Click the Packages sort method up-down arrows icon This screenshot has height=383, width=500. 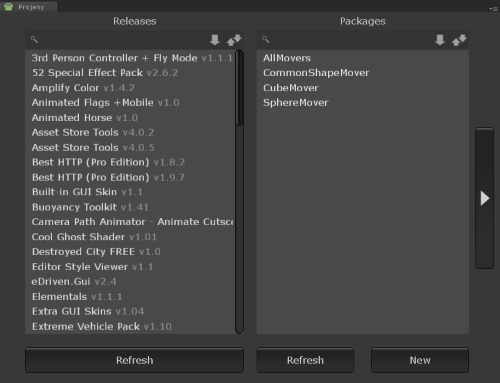tap(459, 40)
